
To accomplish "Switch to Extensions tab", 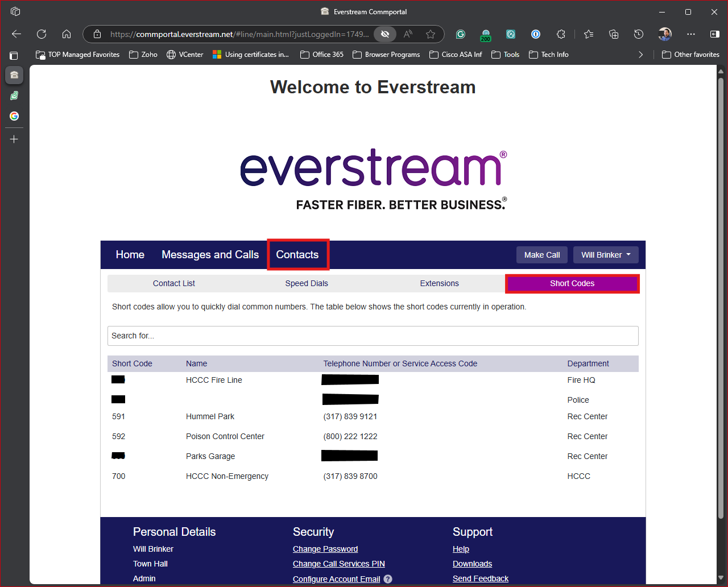I will click(x=440, y=283).
